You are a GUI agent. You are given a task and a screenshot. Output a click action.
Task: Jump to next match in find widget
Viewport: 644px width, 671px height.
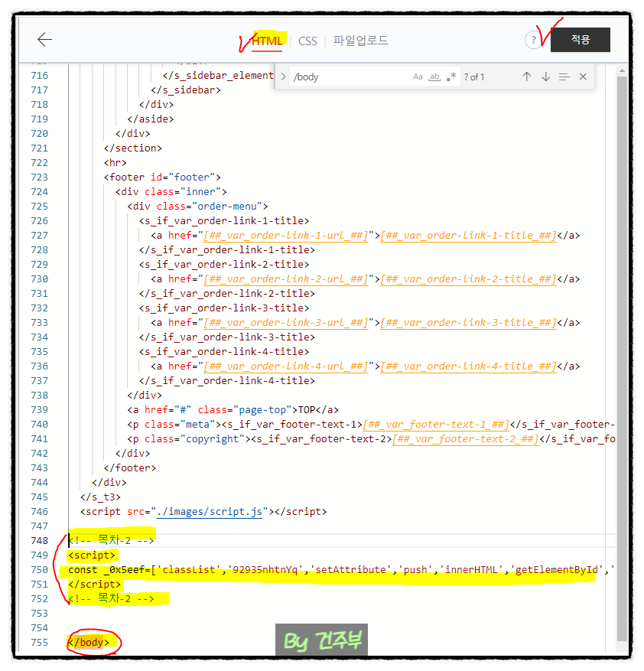[x=545, y=77]
